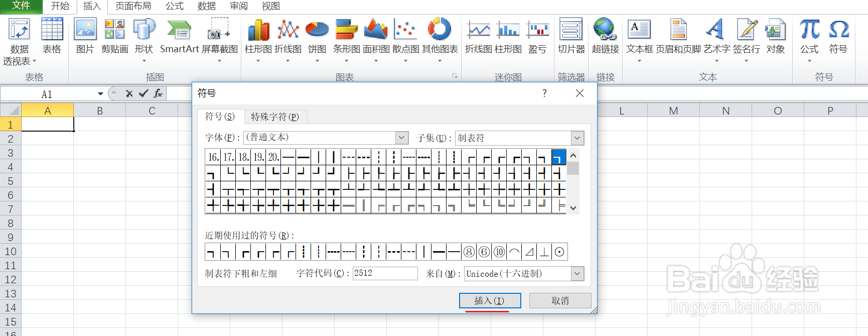Expand the 字体 font dropdown
The image size is (868, 336).
coord(402,138)
